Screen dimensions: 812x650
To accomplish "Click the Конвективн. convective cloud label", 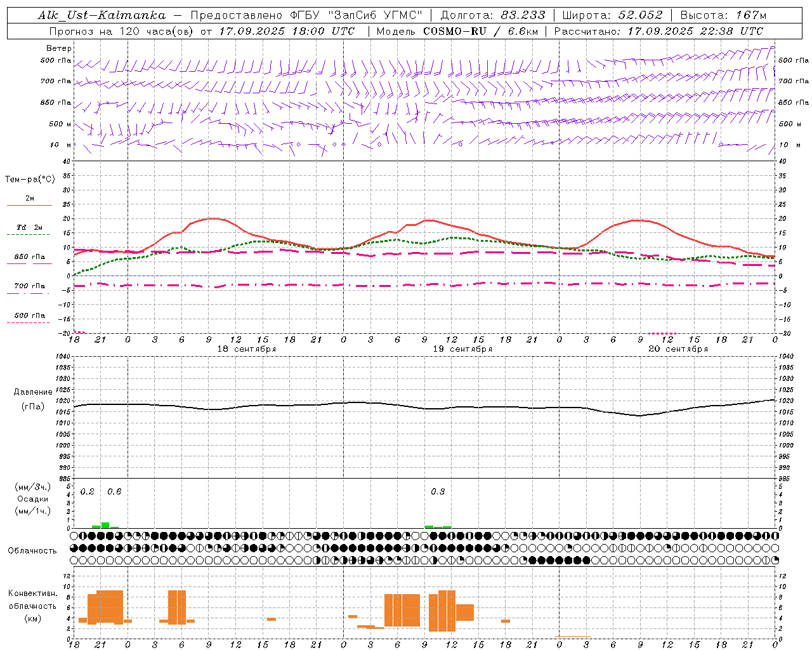I will click(x=32, y=594).
